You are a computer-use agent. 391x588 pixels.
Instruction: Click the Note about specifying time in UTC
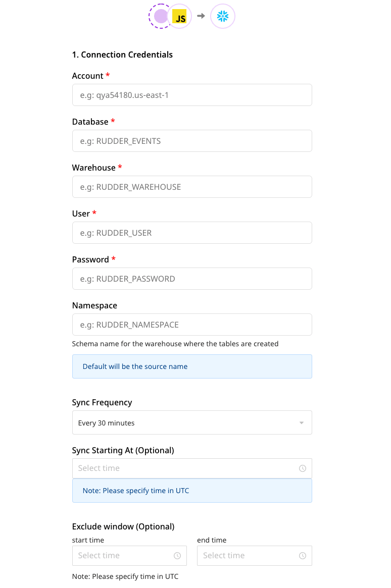192,490
